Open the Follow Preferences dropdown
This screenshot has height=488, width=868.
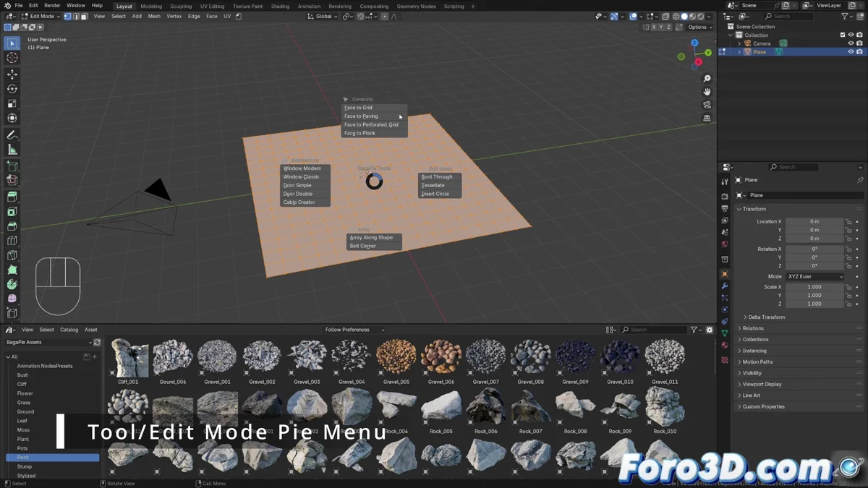pos(354,330)
